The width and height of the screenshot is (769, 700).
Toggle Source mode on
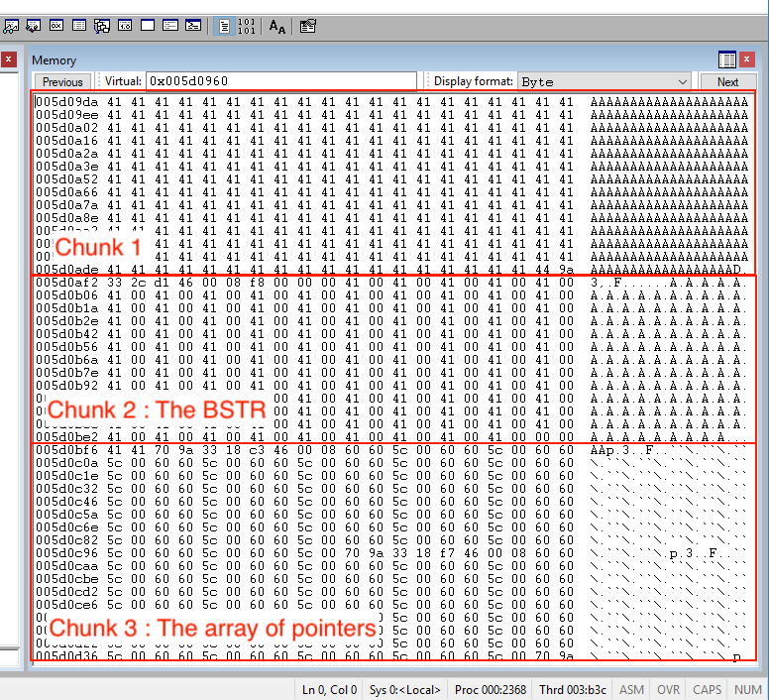(x=224, y=26)
